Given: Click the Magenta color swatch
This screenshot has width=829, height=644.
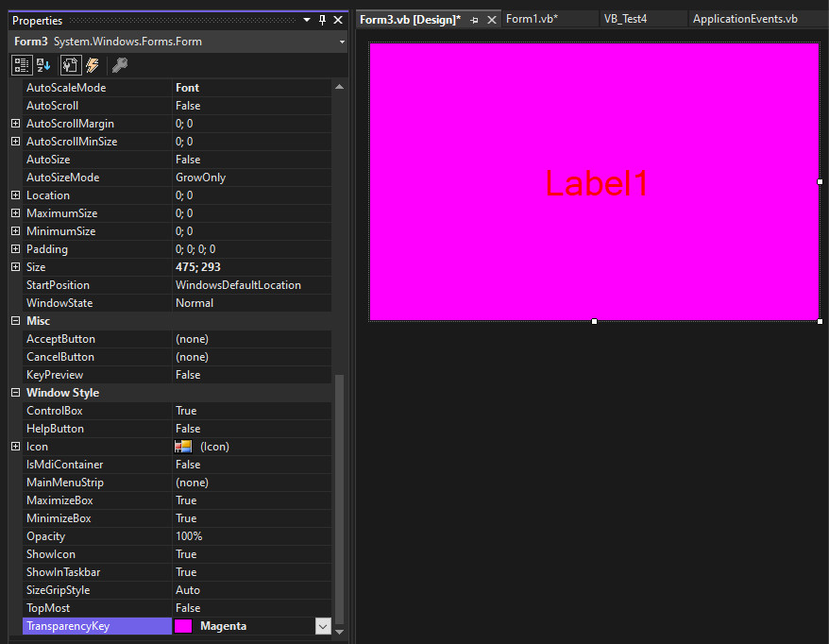Looking at the screenshot, I should pos(183,625).
